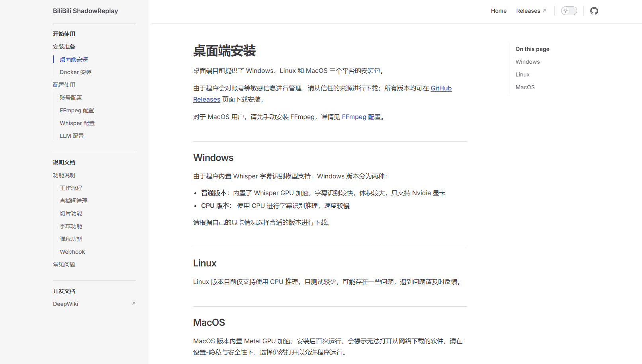Jump to MacOS section in outline
The image size is (642, 364).
pos(525,87)
